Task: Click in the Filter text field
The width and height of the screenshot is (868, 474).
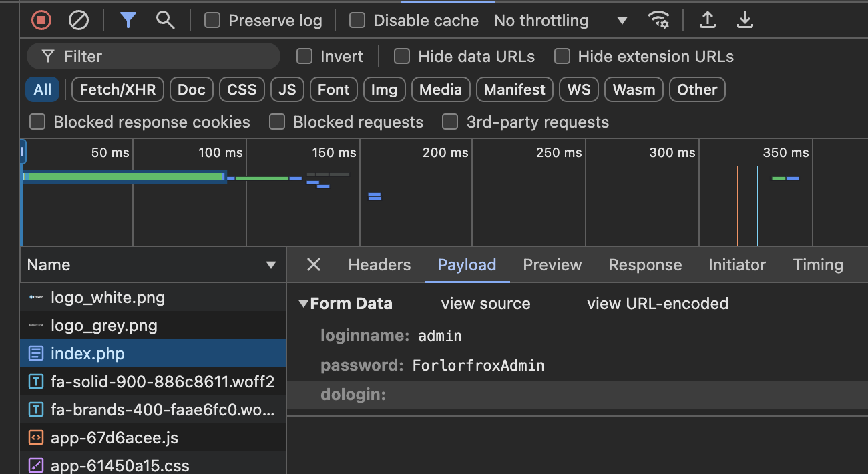Action: pyautogui.click(x=167, y=57)
